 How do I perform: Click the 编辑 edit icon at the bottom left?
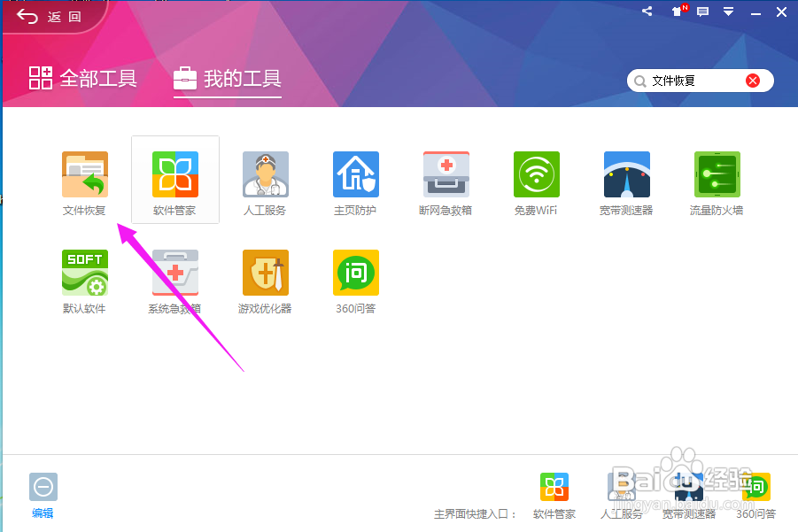click(43, 487)
